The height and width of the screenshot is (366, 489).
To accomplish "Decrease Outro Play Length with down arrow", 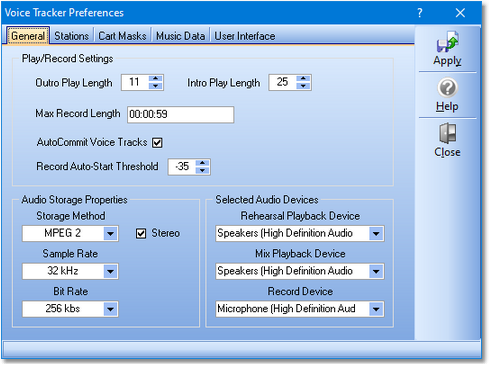I will pos(156,86).
